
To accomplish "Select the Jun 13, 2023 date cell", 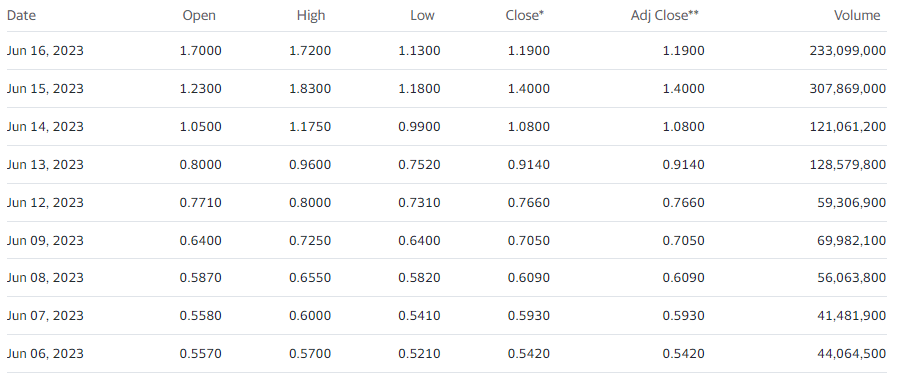I will pos(45,165).
